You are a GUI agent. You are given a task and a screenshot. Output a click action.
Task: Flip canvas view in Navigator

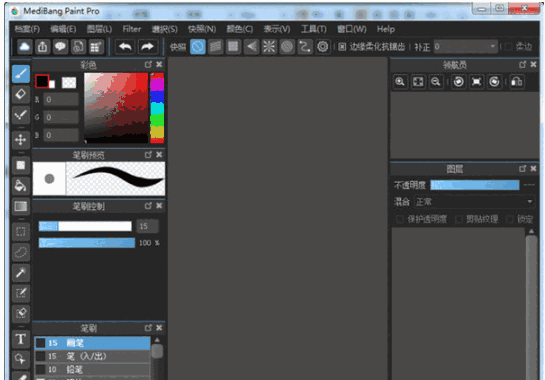point(517,82)
